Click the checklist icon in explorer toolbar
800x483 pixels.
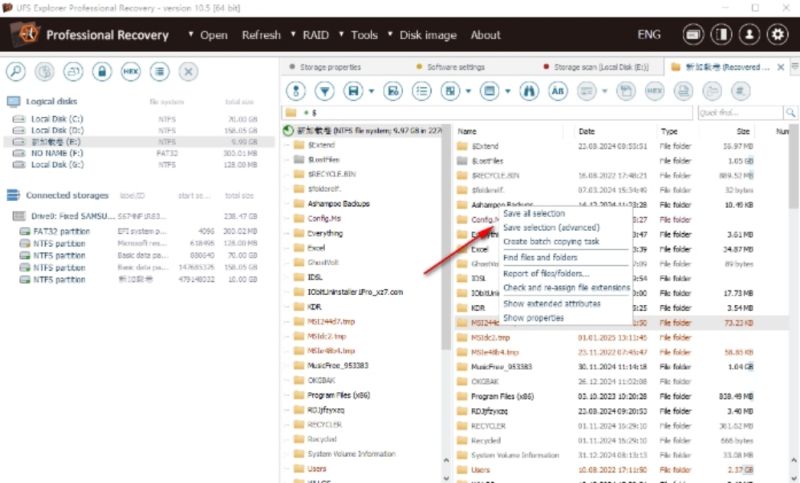pyautogui.click(x=421, y=91)
